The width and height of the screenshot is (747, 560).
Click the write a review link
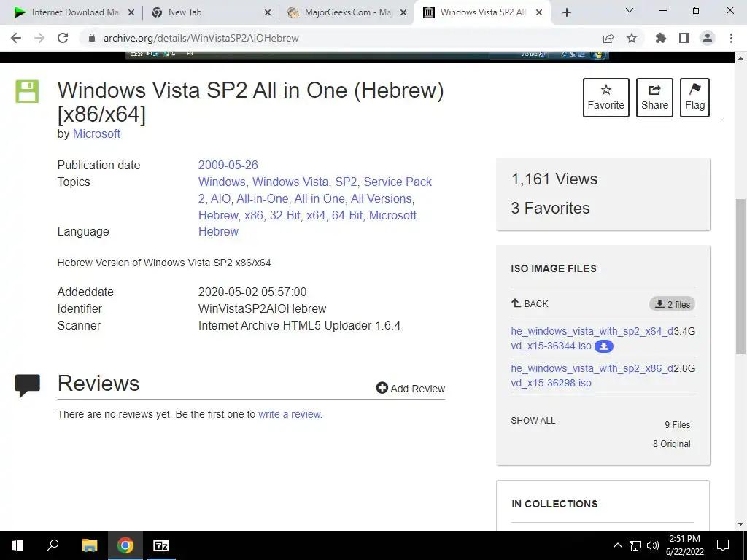(289, 414)
